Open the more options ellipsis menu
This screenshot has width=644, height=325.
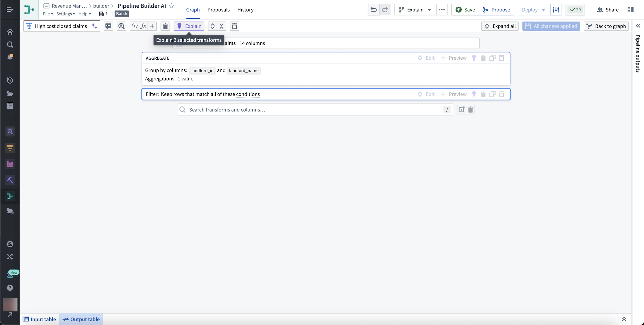click(x=442, y=10)
